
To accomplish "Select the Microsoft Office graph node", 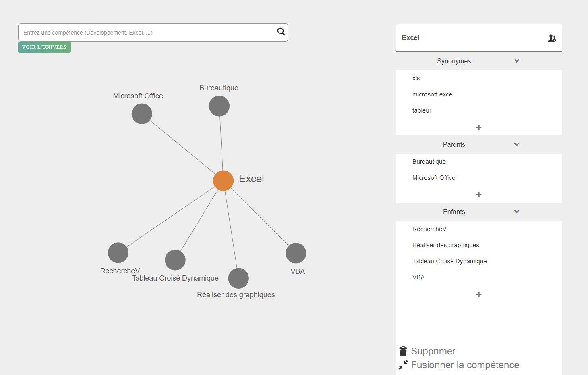I will pyautogui.click(x=142, y=114).
